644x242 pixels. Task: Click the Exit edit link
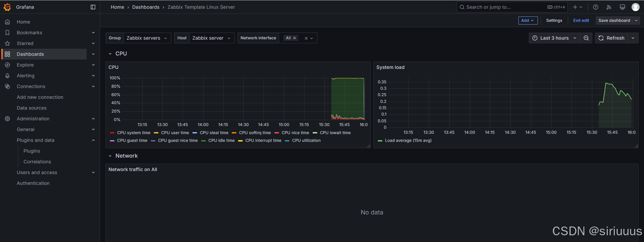pyautogui.click(x=581, y=21)
